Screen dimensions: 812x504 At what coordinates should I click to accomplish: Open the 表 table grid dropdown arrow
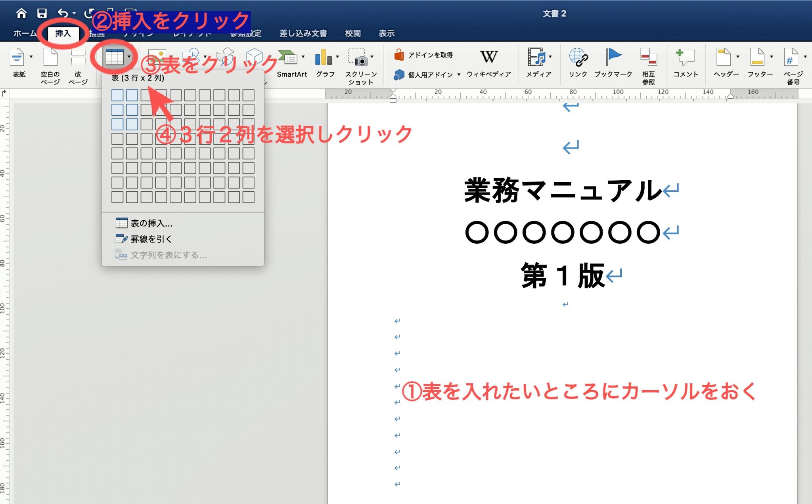[x=129, y=57]
